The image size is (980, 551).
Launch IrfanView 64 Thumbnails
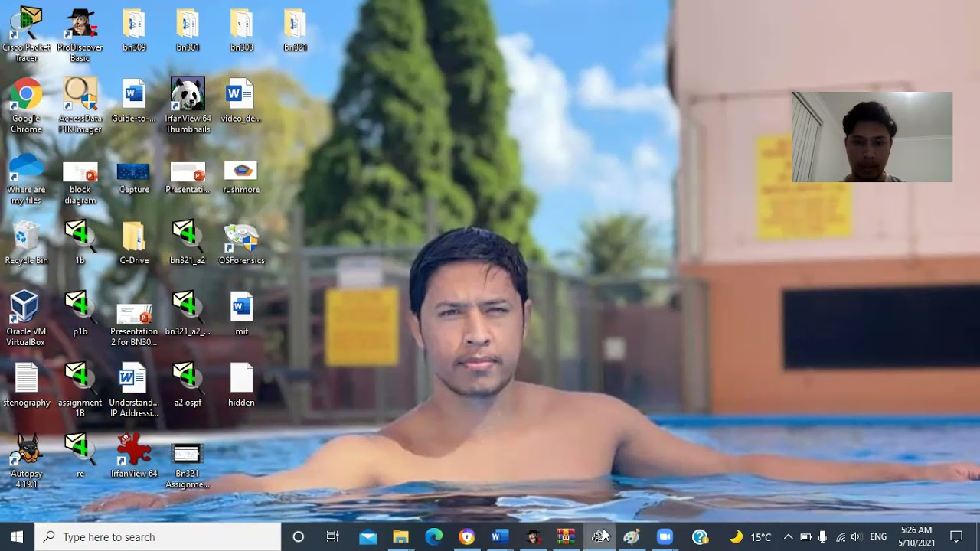pyautogui.click(x=188, y=106)
